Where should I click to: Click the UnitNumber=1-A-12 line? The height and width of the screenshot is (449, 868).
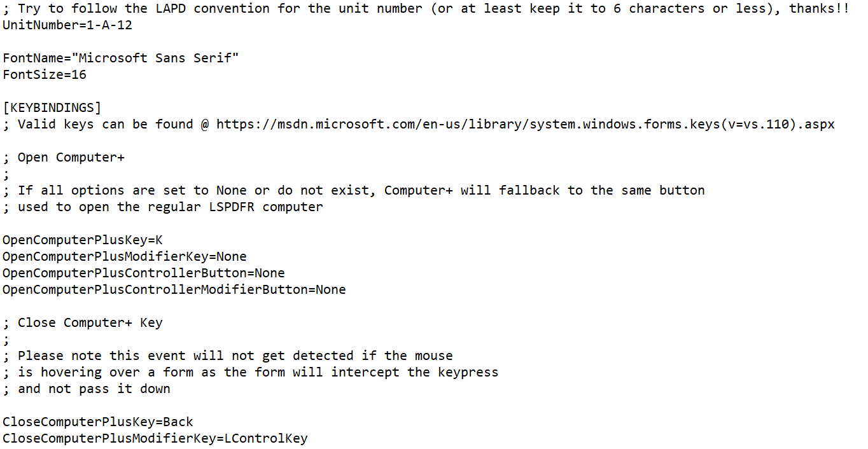point(67,25)
